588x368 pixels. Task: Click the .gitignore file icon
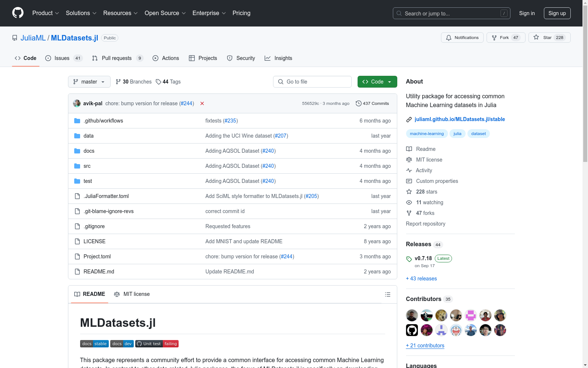pyautogui.click(x=77, y=226)
